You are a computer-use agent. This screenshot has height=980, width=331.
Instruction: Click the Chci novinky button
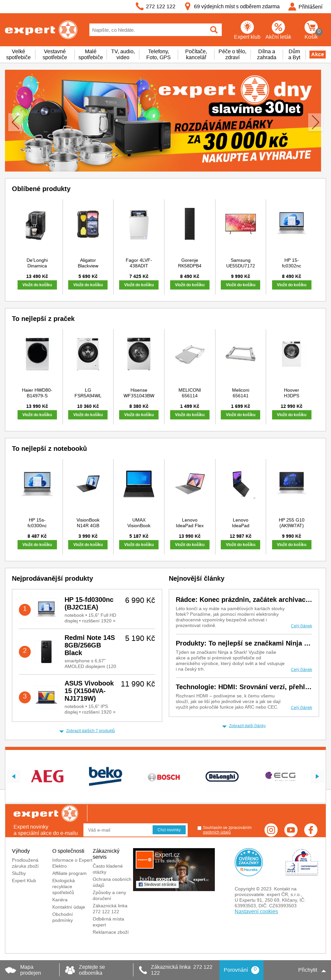click(x=169, y=830)
